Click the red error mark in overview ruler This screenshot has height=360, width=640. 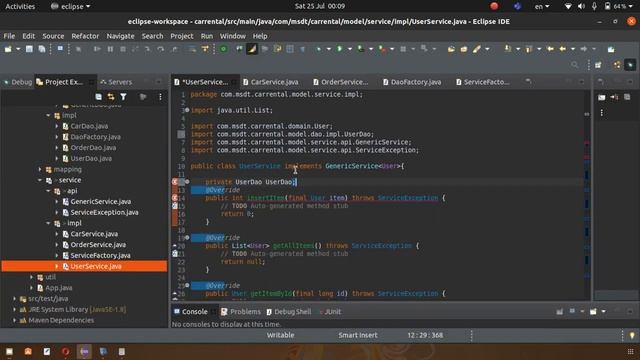point(587,143)
